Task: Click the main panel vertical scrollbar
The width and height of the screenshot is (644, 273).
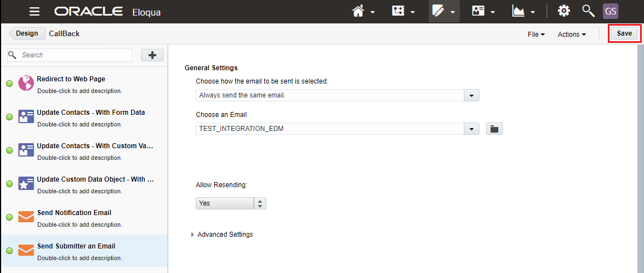Action: coord(640,159)
